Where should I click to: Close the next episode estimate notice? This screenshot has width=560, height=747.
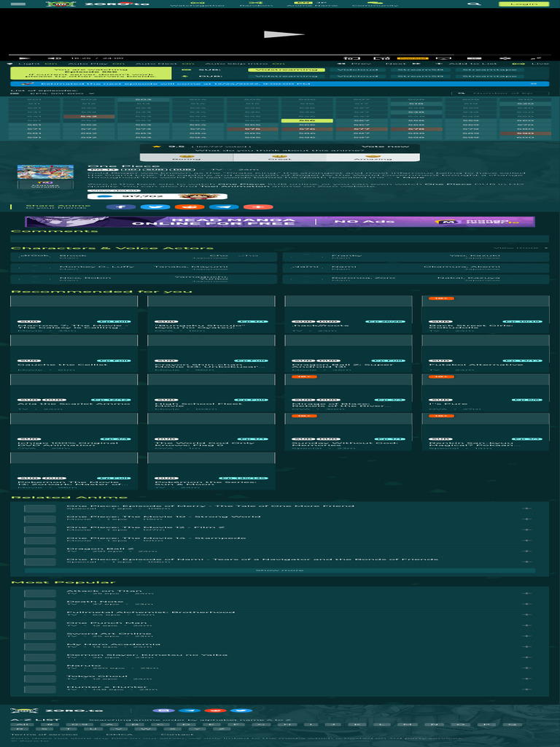[533, 84]
